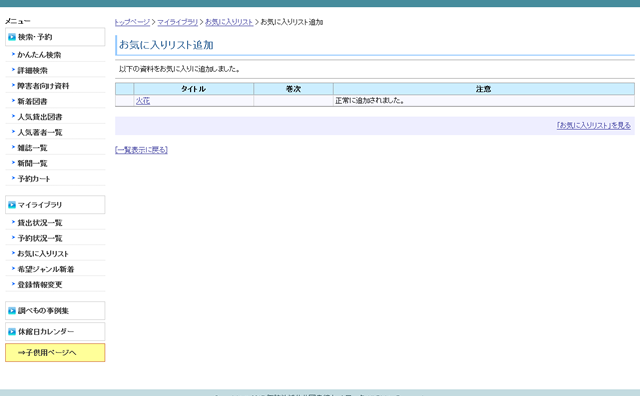This screenshot has height=396, width=640.
Task: Click 正常に追加されました。 message cell
Action: coord(484,100)
